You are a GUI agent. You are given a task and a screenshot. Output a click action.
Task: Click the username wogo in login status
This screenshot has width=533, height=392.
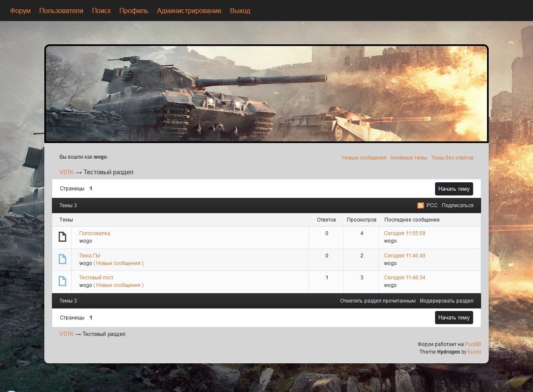tap(100, 157)
